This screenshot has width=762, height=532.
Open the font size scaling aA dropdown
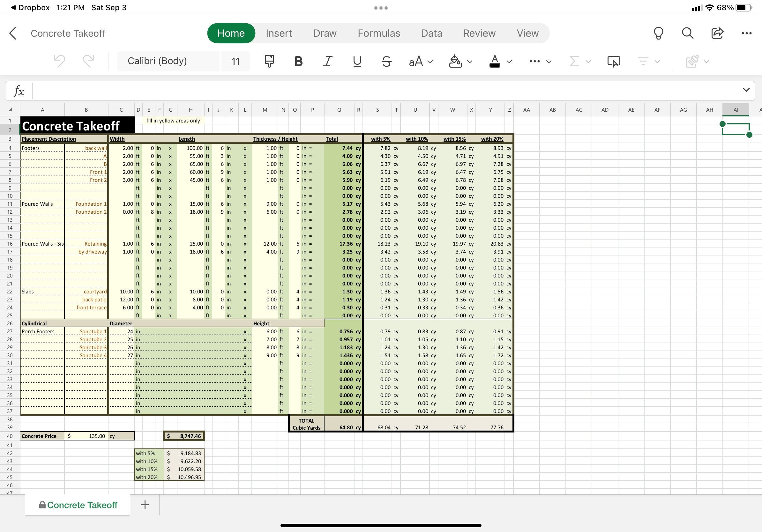point(420,61)
